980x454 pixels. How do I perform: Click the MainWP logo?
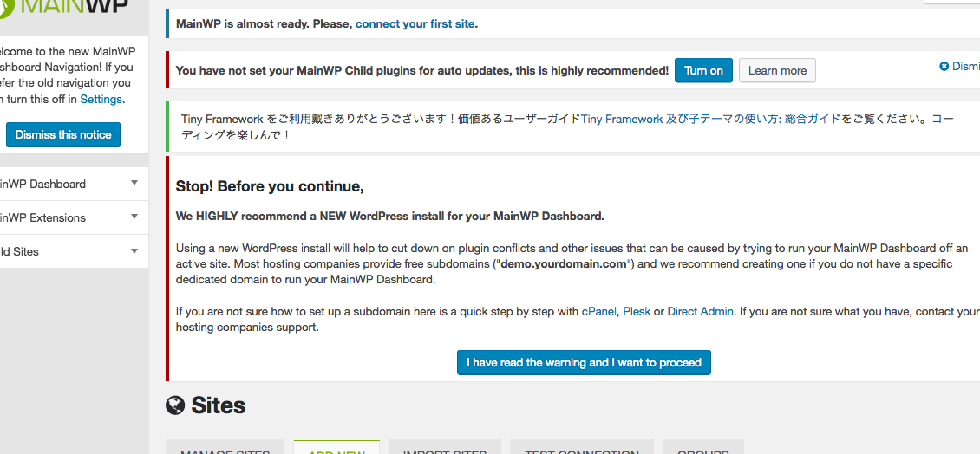point(62,9)
